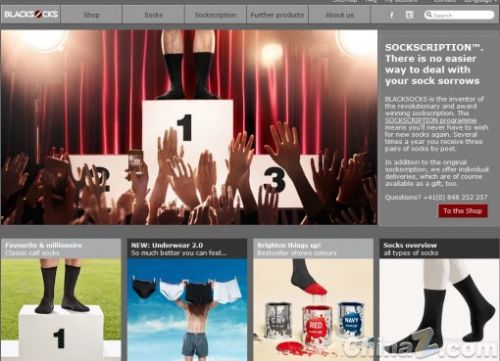The image size is (500, 361).
Task: Click the podium hero banner image
Action: click(x=189, y=127)
